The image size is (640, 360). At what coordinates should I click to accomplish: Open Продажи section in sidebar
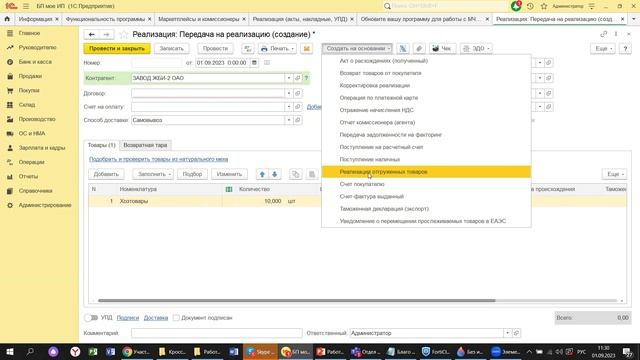[x=30, y=76]
